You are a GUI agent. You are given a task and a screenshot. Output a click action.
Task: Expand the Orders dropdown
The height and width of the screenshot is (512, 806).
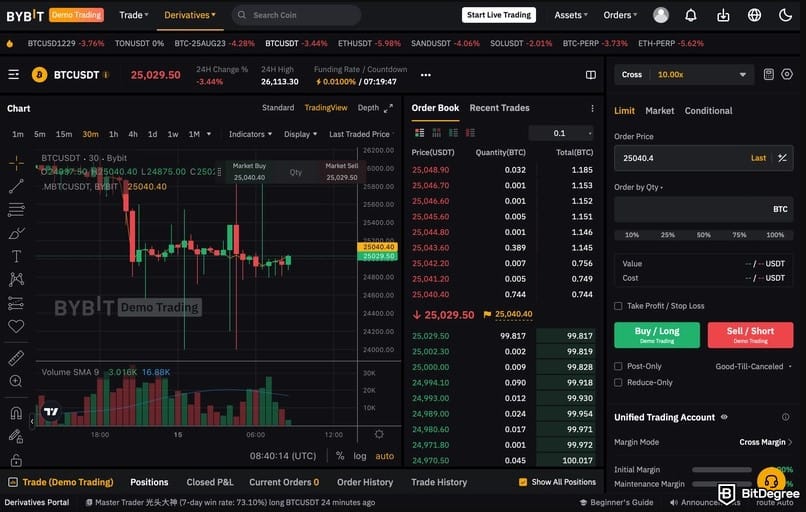click(x=620, y=15)
